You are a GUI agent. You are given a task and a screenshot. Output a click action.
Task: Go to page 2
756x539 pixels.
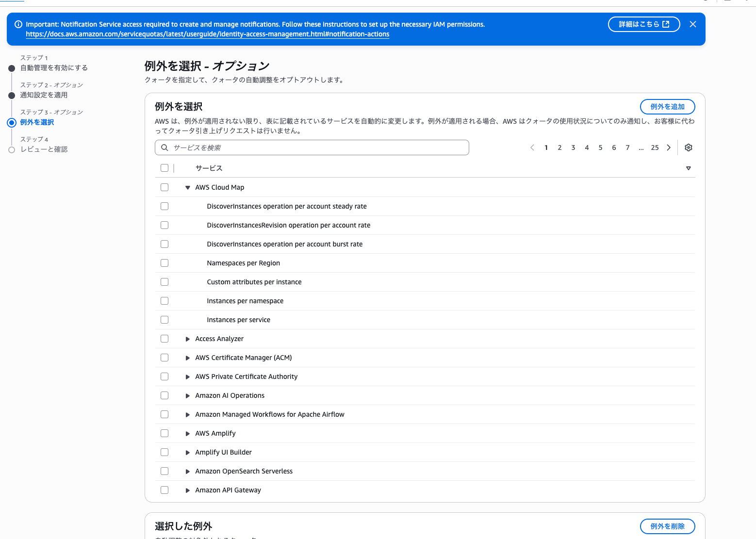click(x=559, y=147)
